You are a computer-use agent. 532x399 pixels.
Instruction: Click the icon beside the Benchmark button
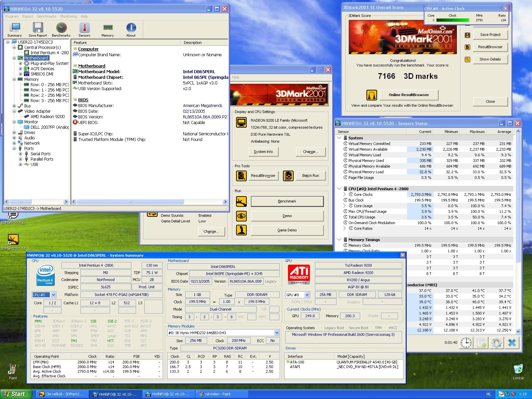click(241, 201)
